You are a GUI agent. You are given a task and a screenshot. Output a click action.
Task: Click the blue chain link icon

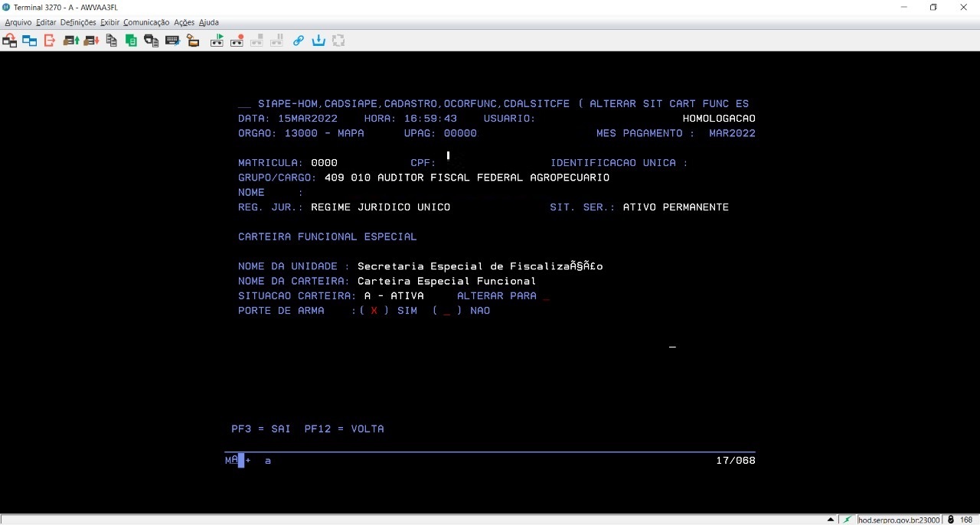tap(299, 41)
